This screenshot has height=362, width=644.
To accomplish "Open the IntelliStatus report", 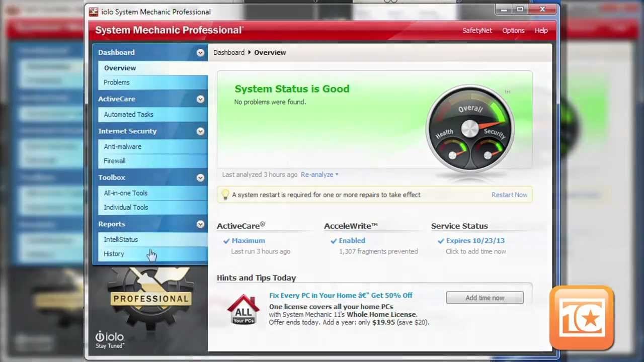I will tap(153, 240).
